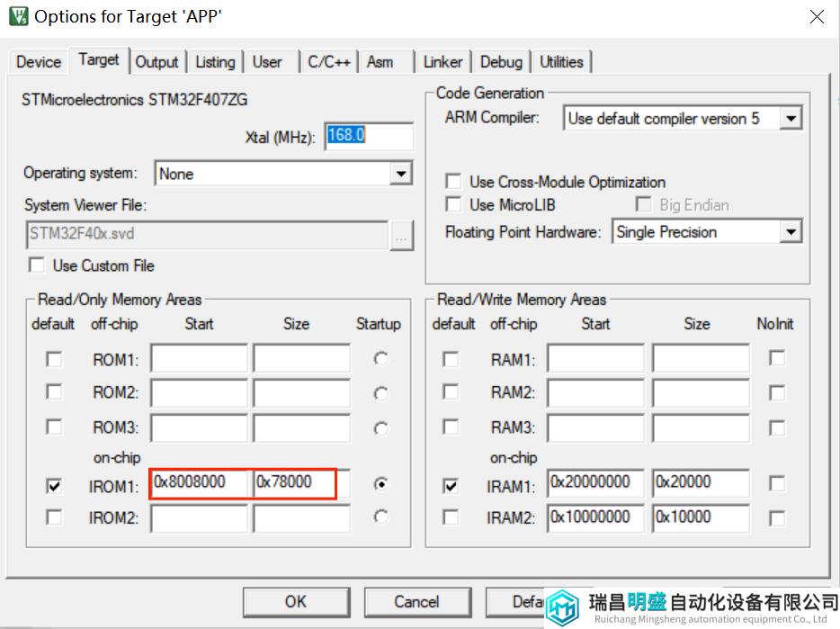Check the ROM2 default checkbox
The height and width of the screenshot is (629, 840).
(54, 392)
